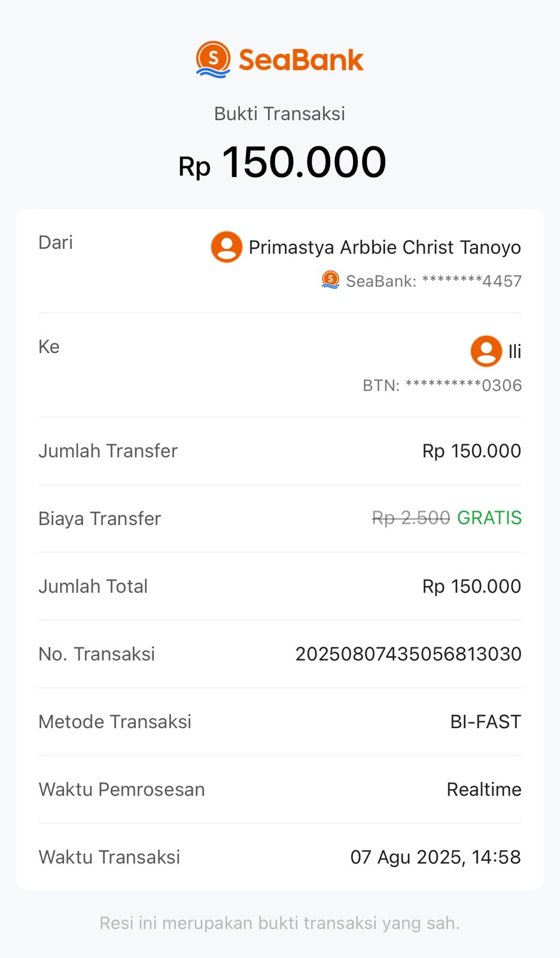Click the SeaBank wordmark text
The image size is (560, 958).
pyautogui.click(x=301, y=60)
